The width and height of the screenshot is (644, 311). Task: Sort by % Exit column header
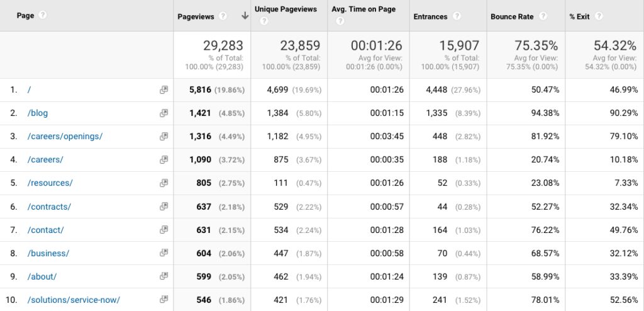[x=579, y=16]
